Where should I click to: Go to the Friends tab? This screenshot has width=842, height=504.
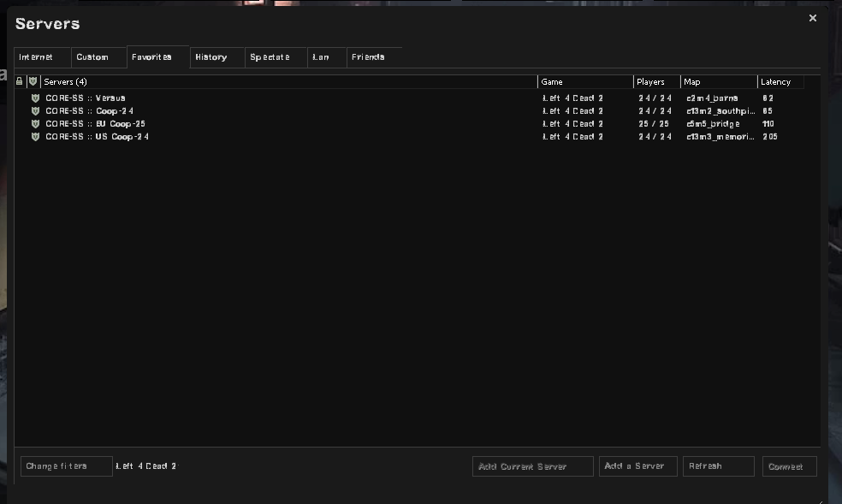(368, 57)
